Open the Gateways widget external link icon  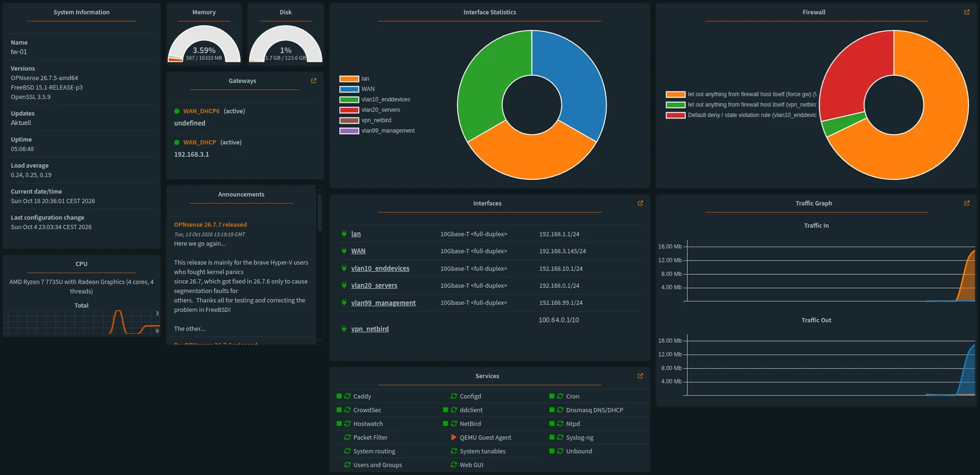pyautogui.click(x=313, y=81)
